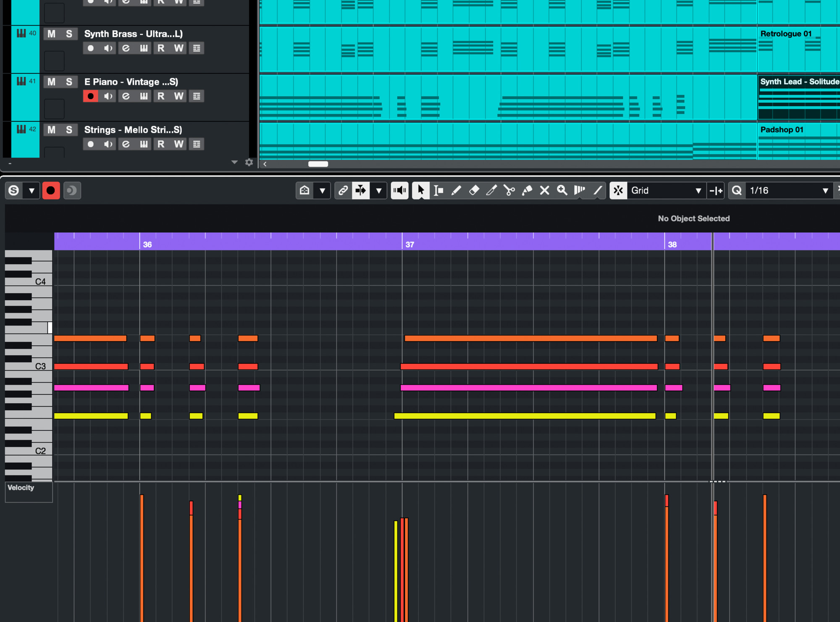Open the 1/16 quantize preset dropdown

[789, 191]
